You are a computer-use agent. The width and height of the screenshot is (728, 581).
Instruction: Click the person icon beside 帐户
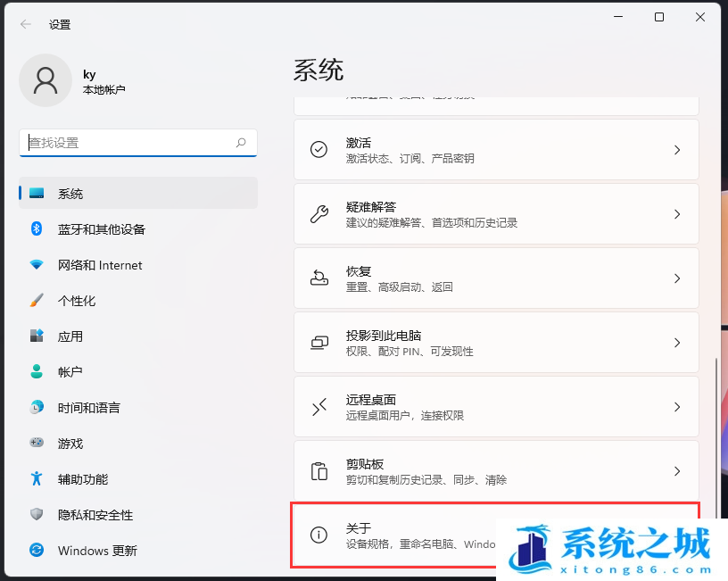click(x=37, y=371)
